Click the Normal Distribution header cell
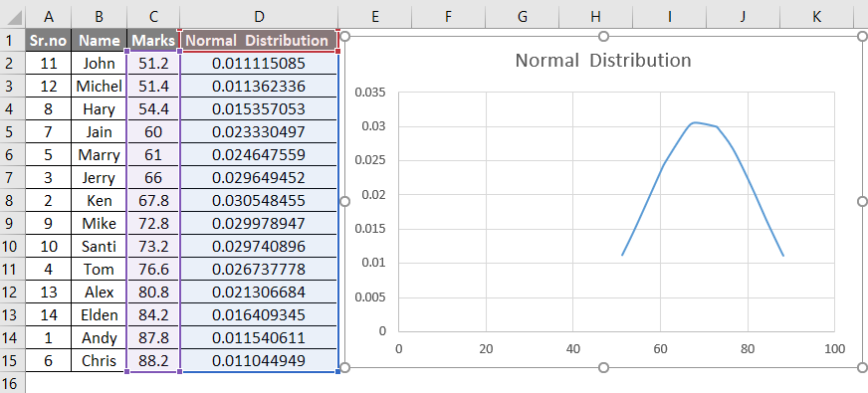This screenshot has width=868, height=393. tap(259, 41)
